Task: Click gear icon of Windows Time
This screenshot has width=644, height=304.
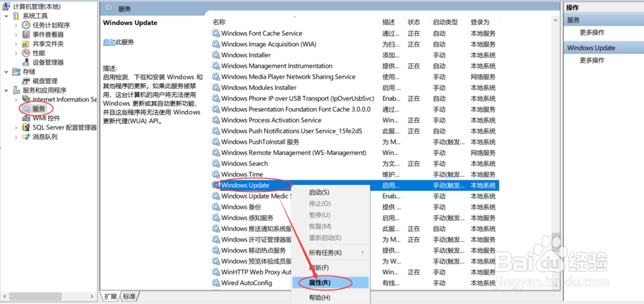Action: [216, 174]
